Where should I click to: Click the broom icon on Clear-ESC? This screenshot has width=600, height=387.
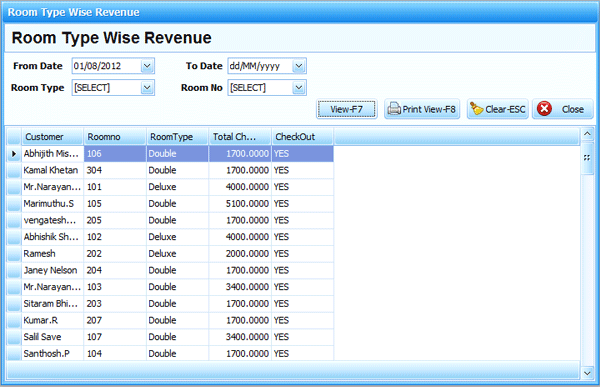point(476,109)
